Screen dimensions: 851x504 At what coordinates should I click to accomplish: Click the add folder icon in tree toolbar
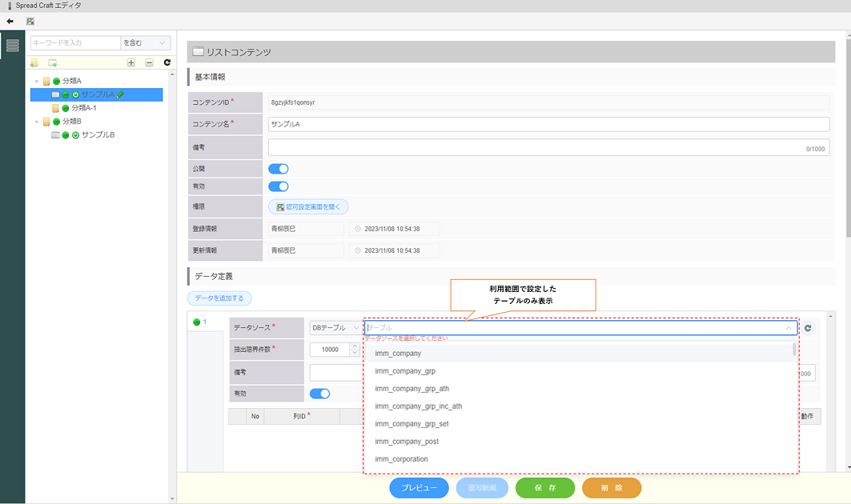tap(34, 62)
